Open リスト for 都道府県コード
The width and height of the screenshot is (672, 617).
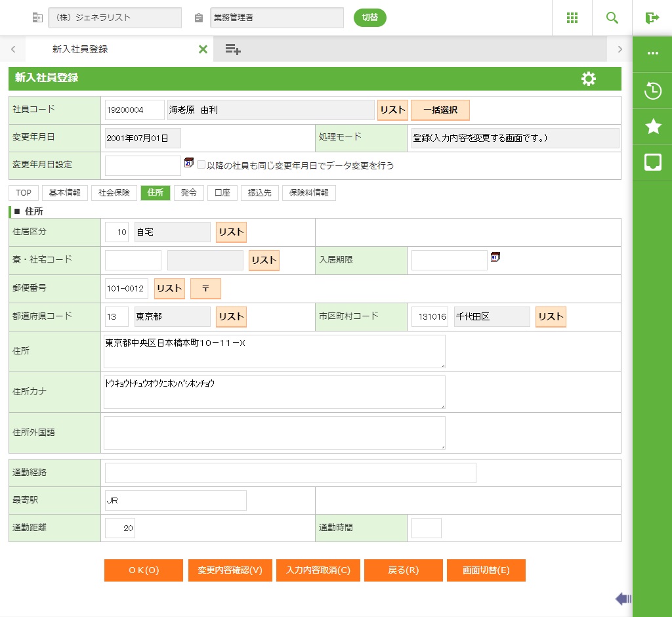click(231, 316)
